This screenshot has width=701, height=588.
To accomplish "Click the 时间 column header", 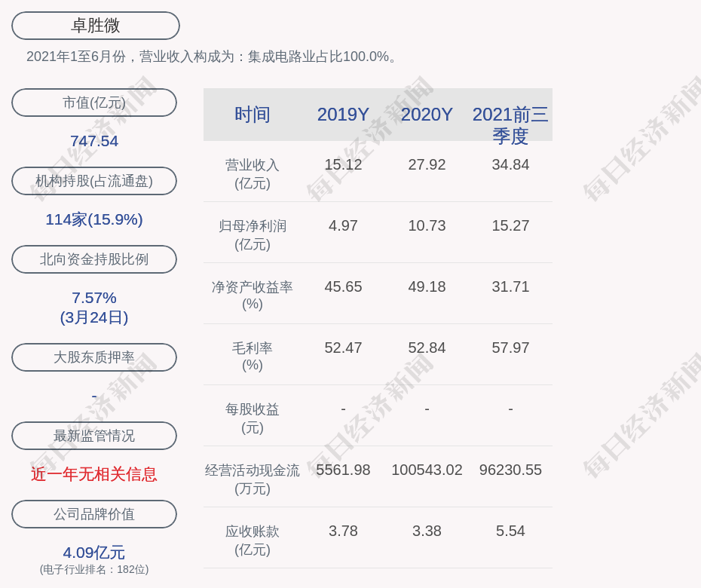I will 253,115.
